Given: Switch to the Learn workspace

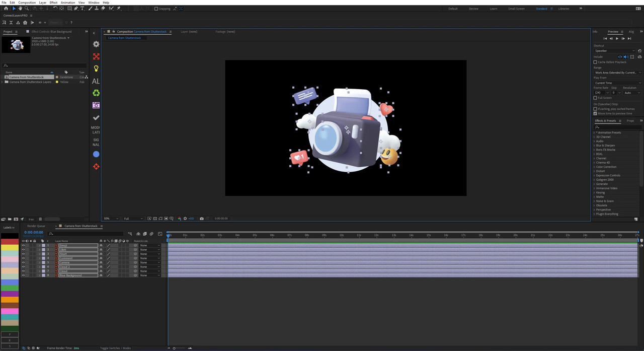Looking at the screenshot, I should [494, 9].
